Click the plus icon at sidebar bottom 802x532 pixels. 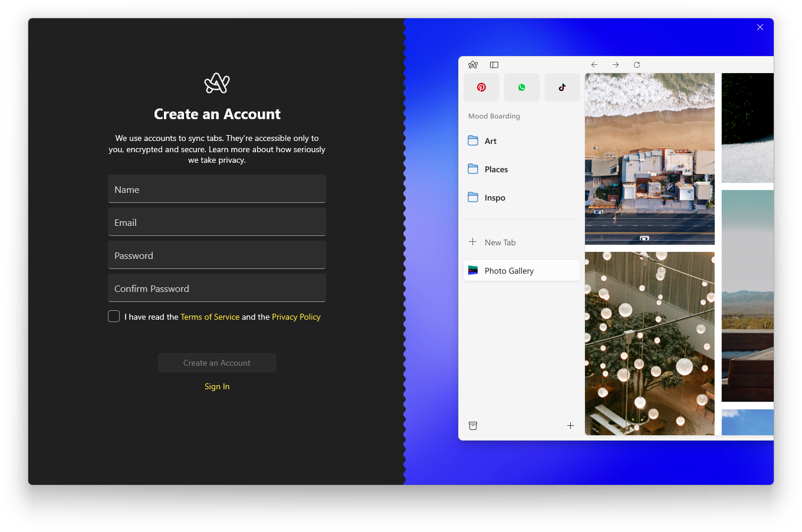[570, 426]
